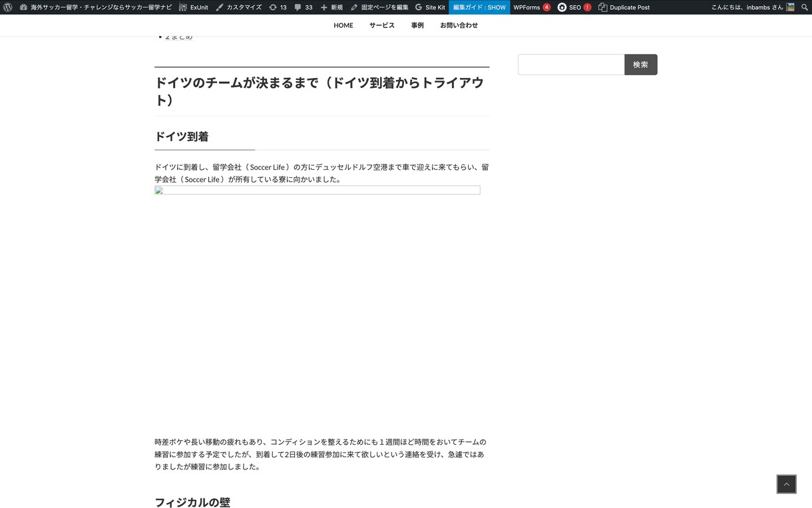The width and height of the screenshot is (812, 508).
Task: Open the inbambs user account menu
Action: [752, 7]
